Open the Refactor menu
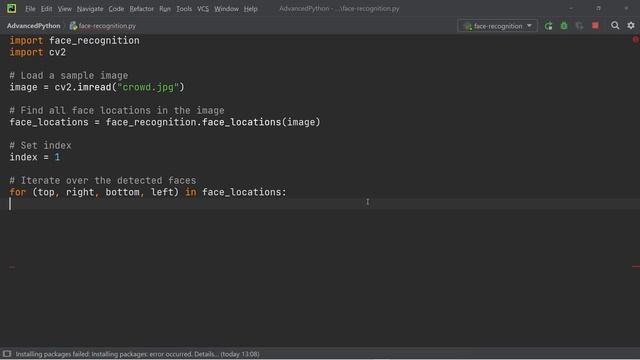640x360 pixels. [x=141, y=9]
